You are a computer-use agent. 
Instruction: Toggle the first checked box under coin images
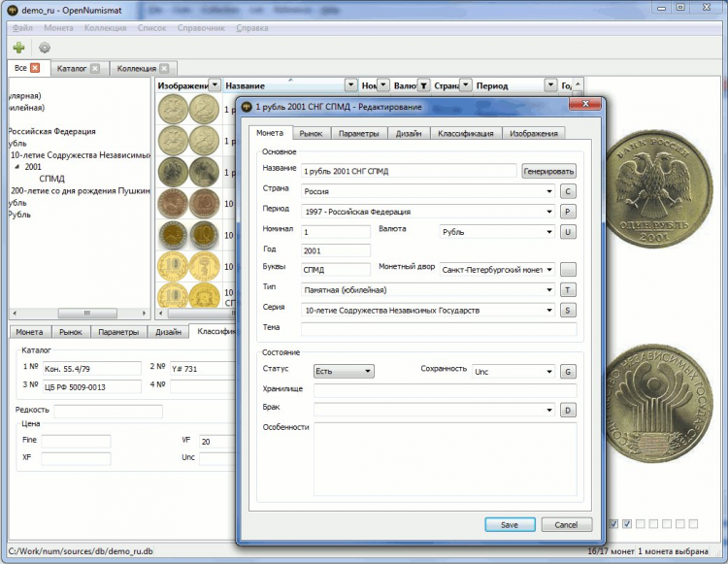point(613,524)
